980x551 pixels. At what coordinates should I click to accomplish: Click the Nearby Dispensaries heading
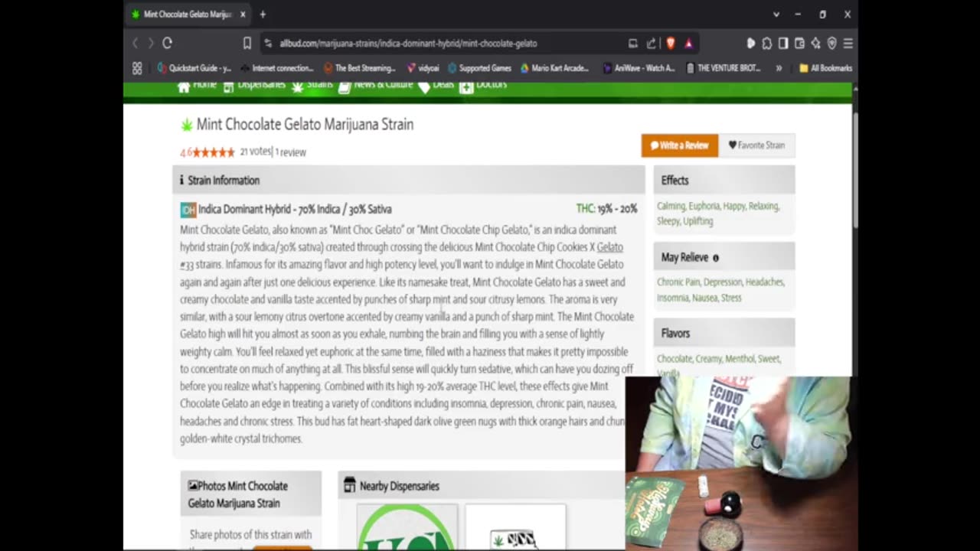[400, 486]
